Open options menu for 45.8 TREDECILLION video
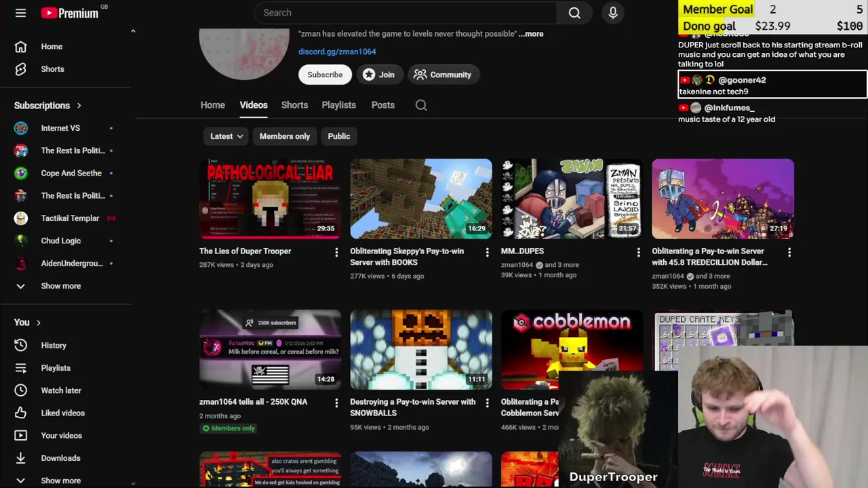This screenshot has width=868, height=488. (789, 252)
